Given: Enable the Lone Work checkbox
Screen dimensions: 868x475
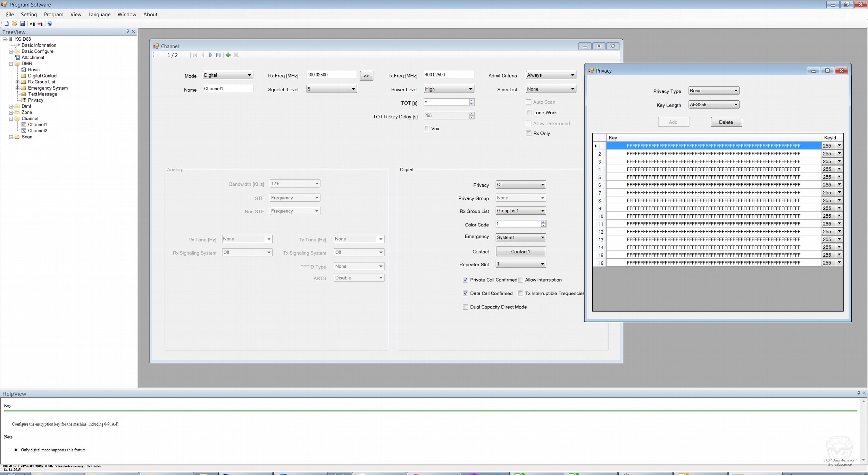Looking at the screenshot, I should point(528,112).
